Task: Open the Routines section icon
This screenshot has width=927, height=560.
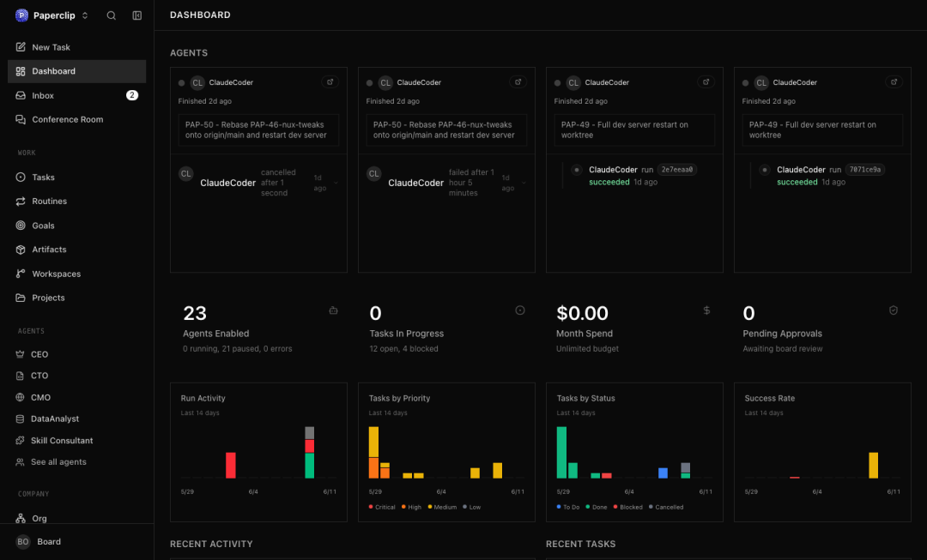Action: (x=21, y=201)
